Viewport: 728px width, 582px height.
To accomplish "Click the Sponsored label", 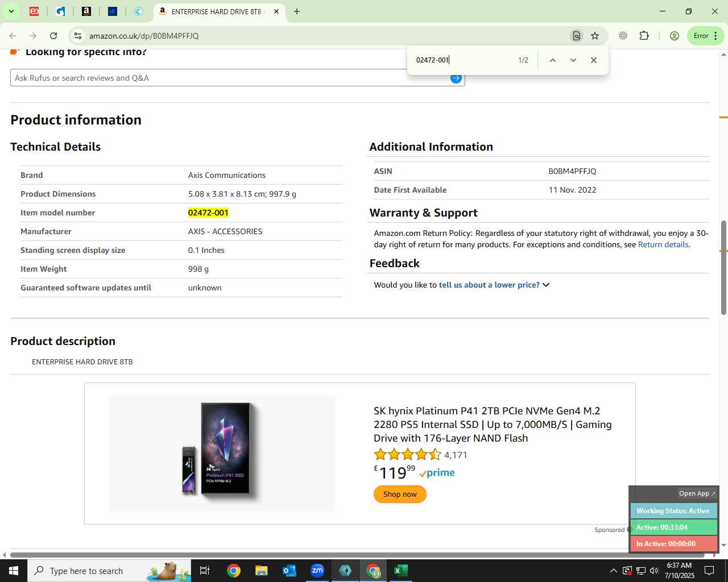I will (x=609, y=530).
